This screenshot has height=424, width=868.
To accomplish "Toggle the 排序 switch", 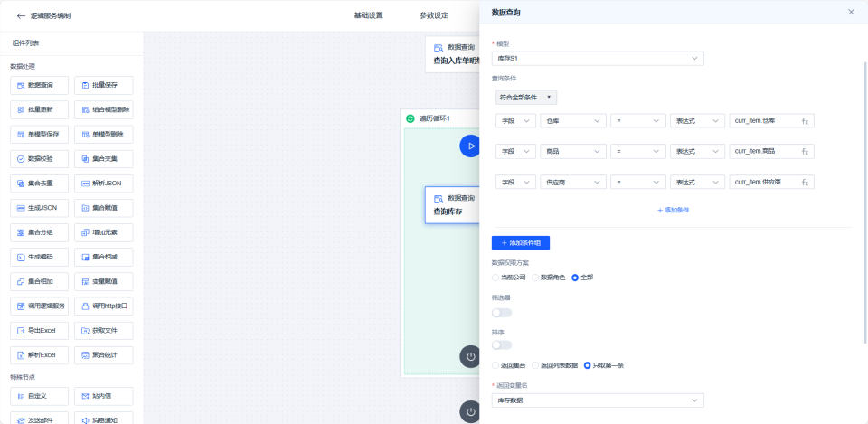I will [x=502, y=344].
